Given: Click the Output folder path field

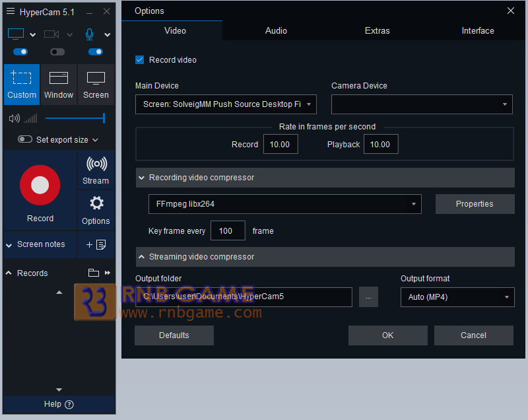Looking at the screenshot, I should coord(244,297).
